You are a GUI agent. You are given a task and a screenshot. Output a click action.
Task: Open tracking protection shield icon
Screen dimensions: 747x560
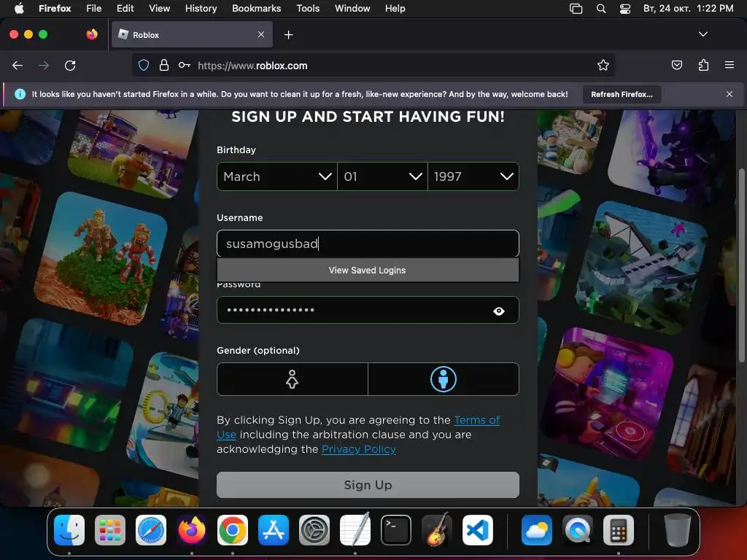pos(144,65)
